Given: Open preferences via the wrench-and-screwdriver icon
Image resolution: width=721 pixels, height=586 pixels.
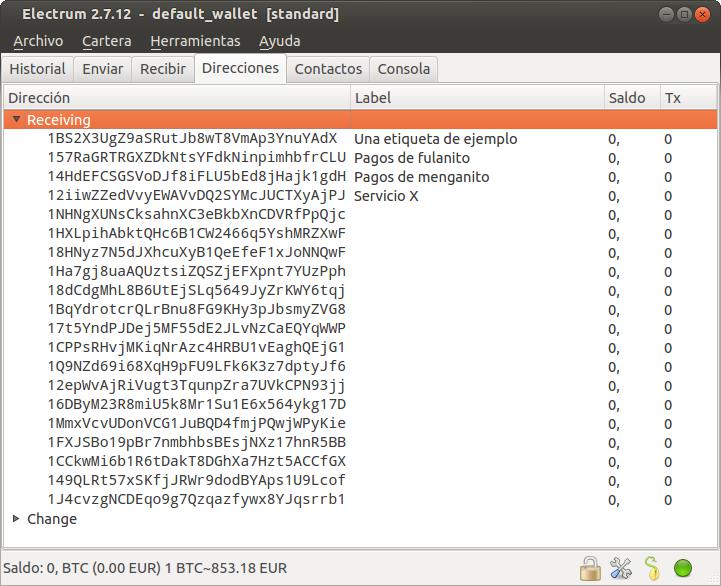Looking at the screenshot, I should point(621,569).
